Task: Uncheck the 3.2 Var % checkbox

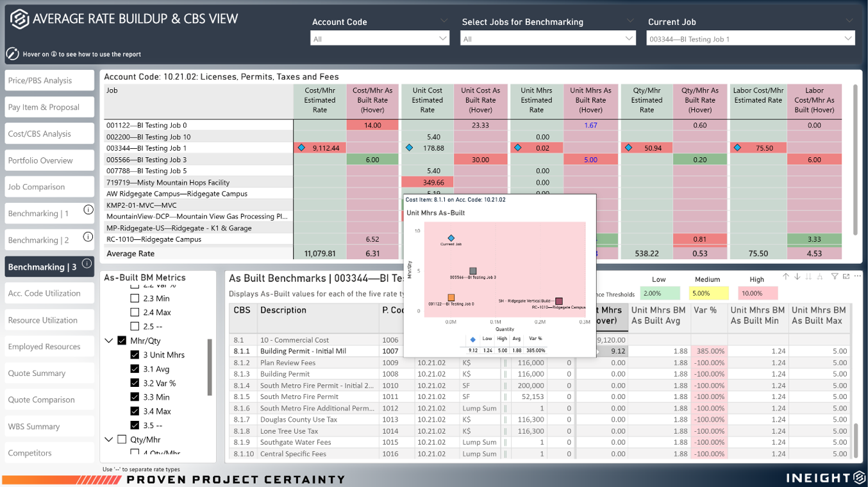Action: (x=135, y=383)
